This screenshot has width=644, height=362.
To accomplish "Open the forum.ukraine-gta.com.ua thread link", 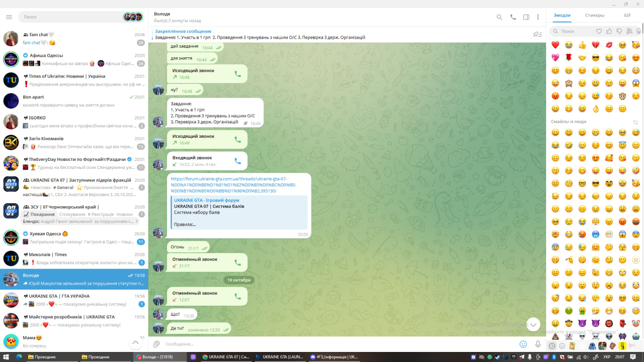I will click(x=234, y=185).
